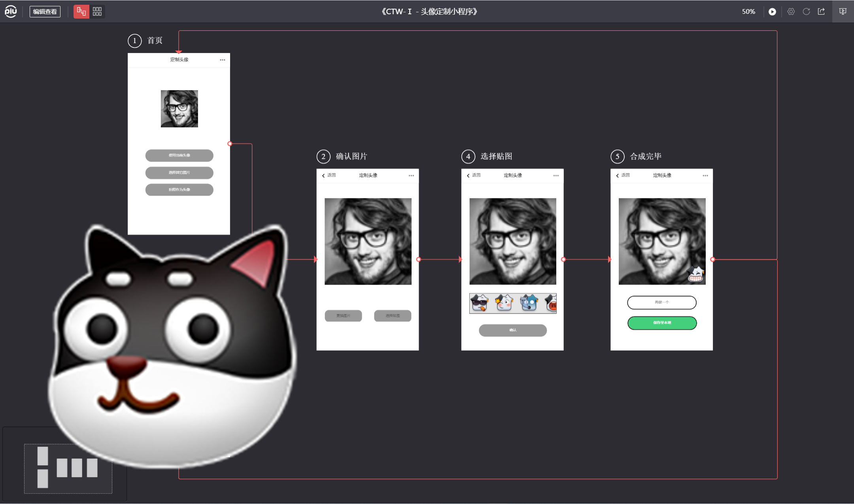Switch to flow diagram view

pos(81,11)
